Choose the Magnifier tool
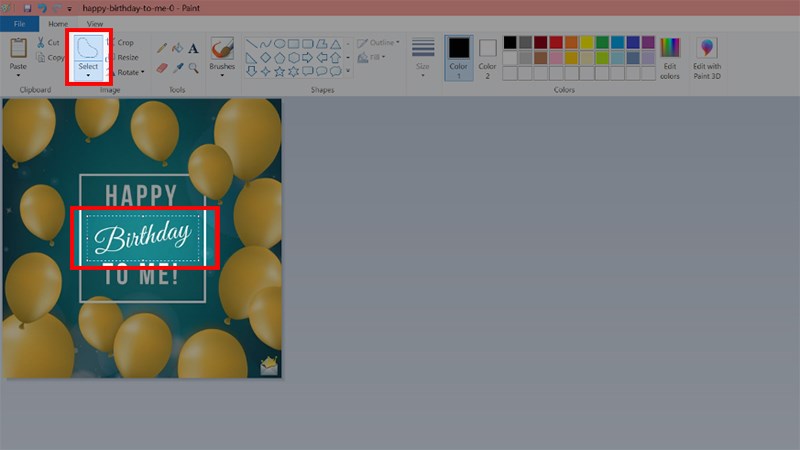Viewport: 800px width, 450px height. tap(193, 67)
